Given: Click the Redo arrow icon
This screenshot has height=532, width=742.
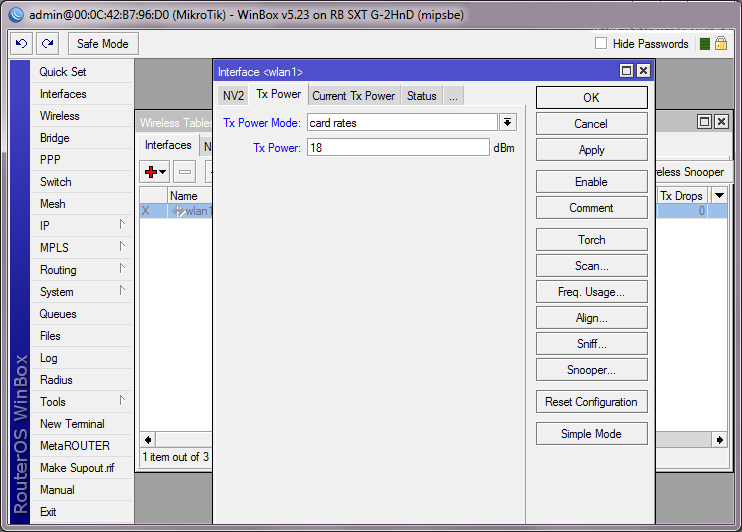Looking at the screenshot, I should point(47,44).
